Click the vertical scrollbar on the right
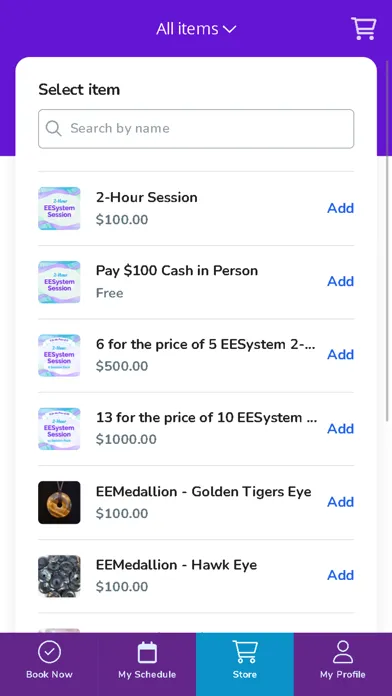This screenshot has height=696, width=392. 388,240
